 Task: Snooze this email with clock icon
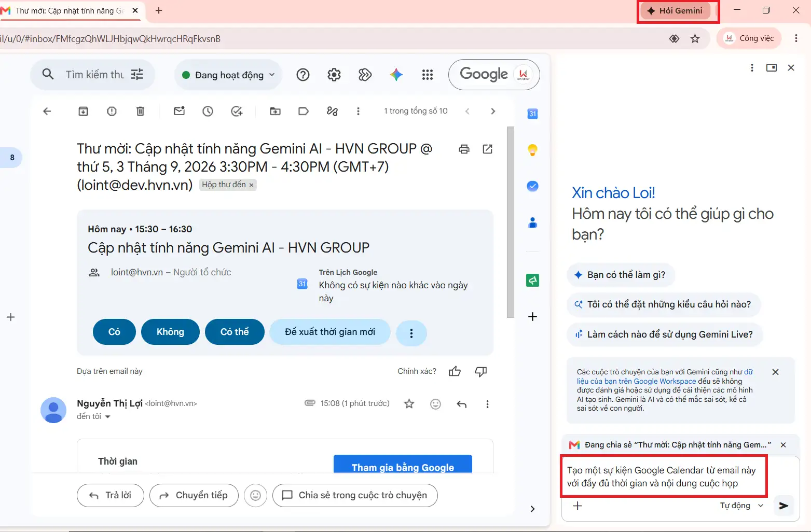coord(208,111)
